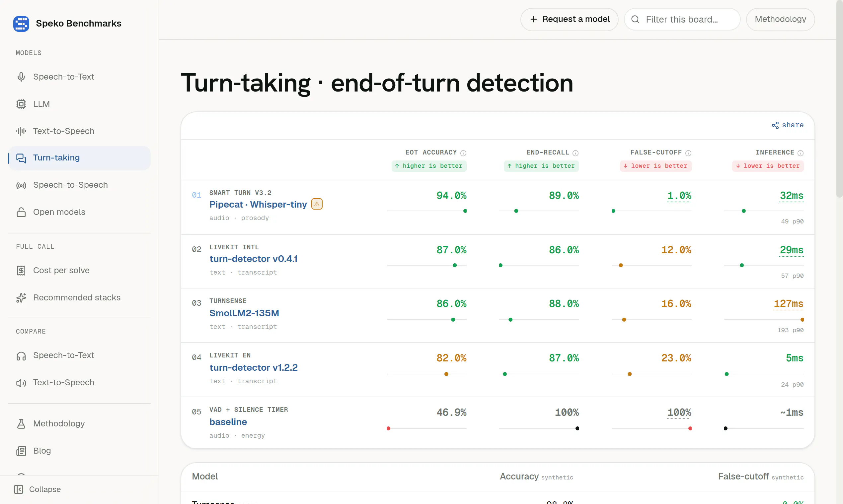Click the false-cutoff dot for baseline row

(x=690, y=428)
